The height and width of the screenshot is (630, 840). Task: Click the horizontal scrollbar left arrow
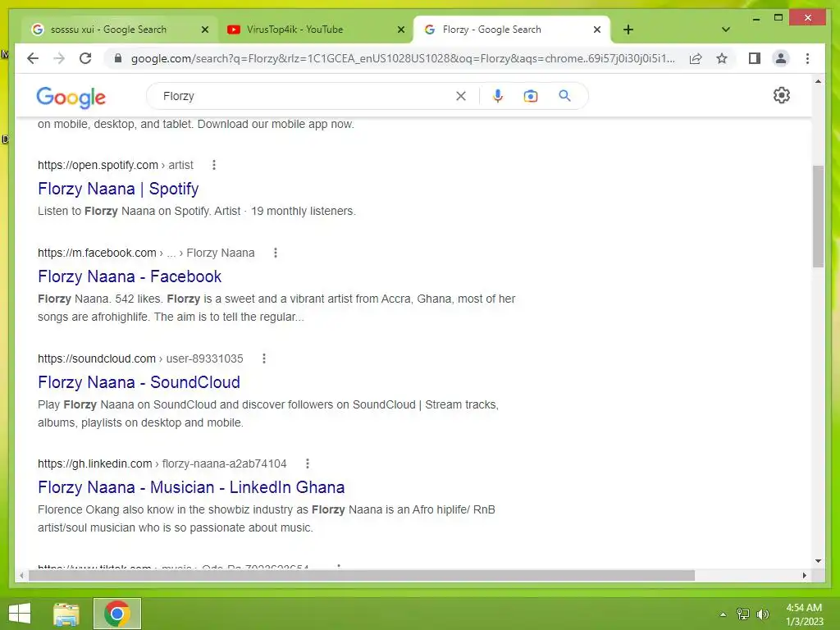point(21,575)
